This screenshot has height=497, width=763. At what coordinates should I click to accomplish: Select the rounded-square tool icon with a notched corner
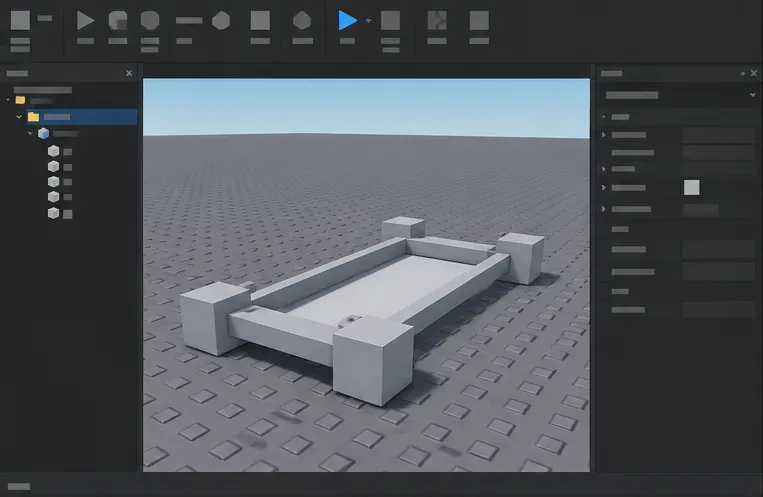coord(118,21)
